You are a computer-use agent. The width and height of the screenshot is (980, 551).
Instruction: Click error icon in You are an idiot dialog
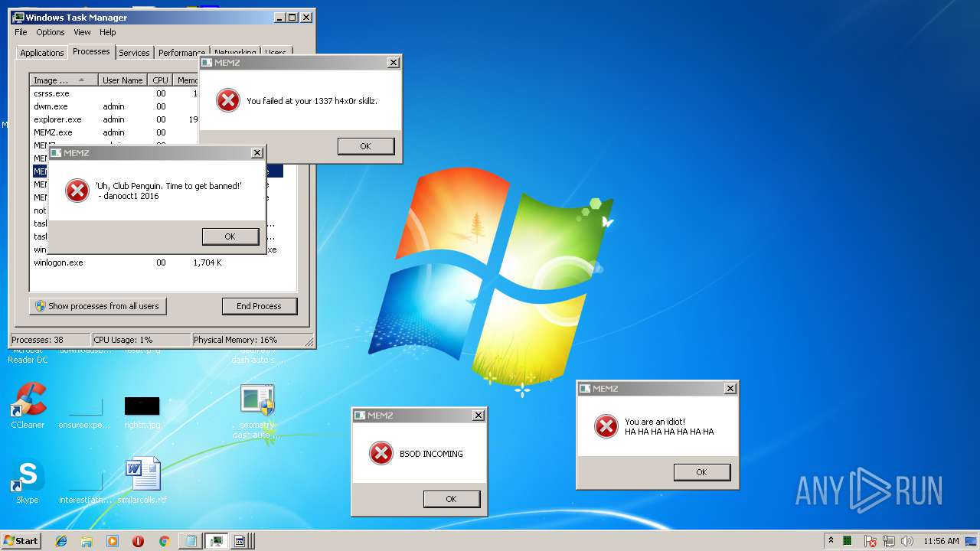pos(606,426)
